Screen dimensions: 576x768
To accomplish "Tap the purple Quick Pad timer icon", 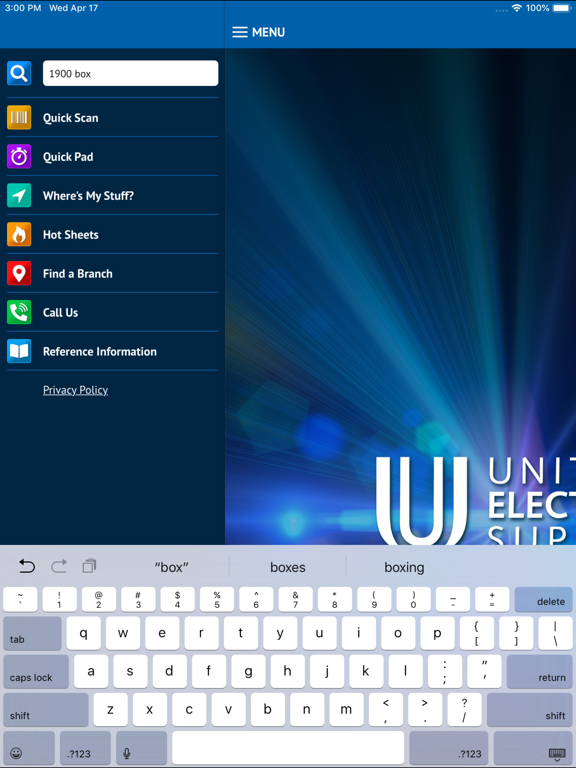I will pyautogui.click(x=19, y=157).
